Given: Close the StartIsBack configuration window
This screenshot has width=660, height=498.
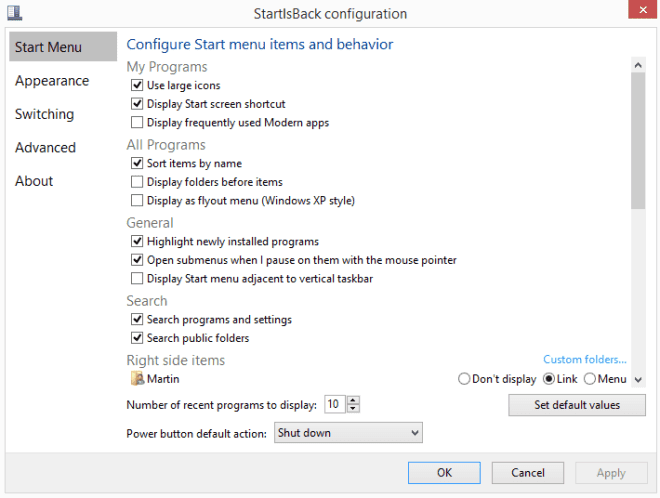Looking at the screenshot, I should click(642, 10).
